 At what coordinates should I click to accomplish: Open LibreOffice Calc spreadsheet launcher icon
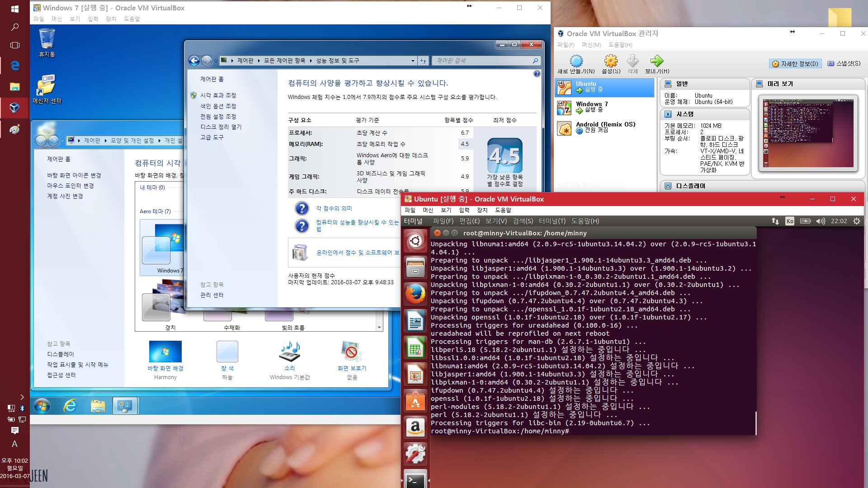415,348
